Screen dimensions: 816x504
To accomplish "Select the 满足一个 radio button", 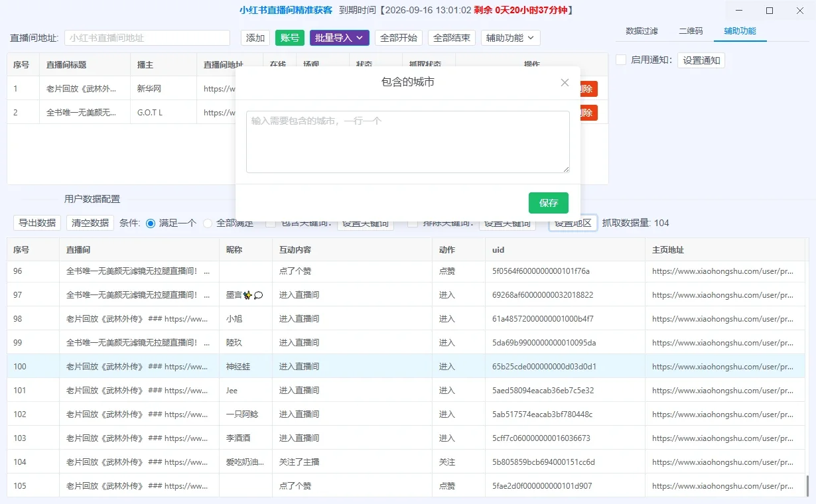I will point(151,223).
